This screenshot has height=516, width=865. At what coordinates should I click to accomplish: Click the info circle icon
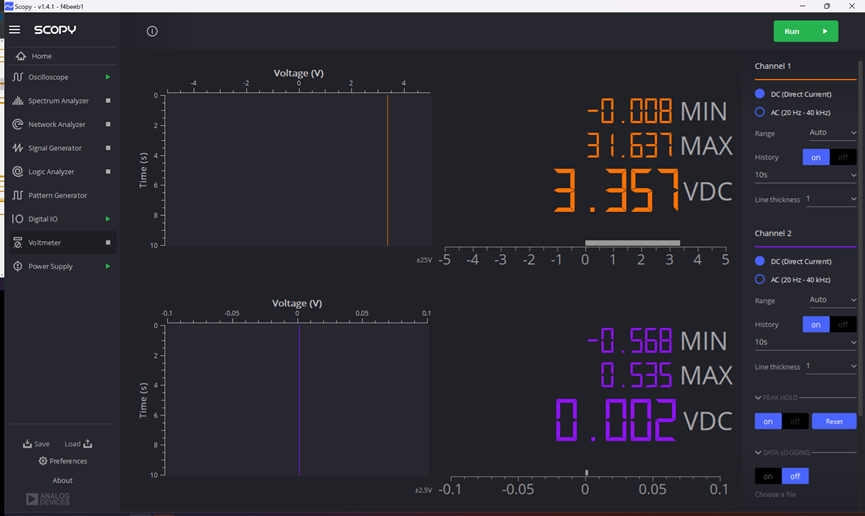click(152, 31)
